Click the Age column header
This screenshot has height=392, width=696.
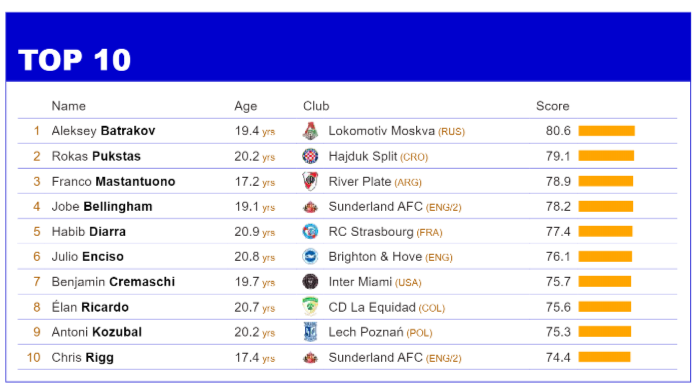click(x=245, y=107)
